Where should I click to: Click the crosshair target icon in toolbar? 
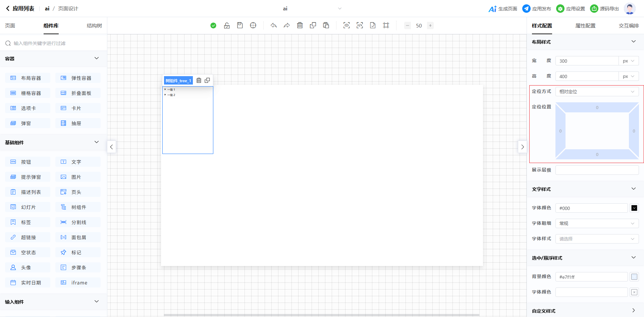point(253,25)
